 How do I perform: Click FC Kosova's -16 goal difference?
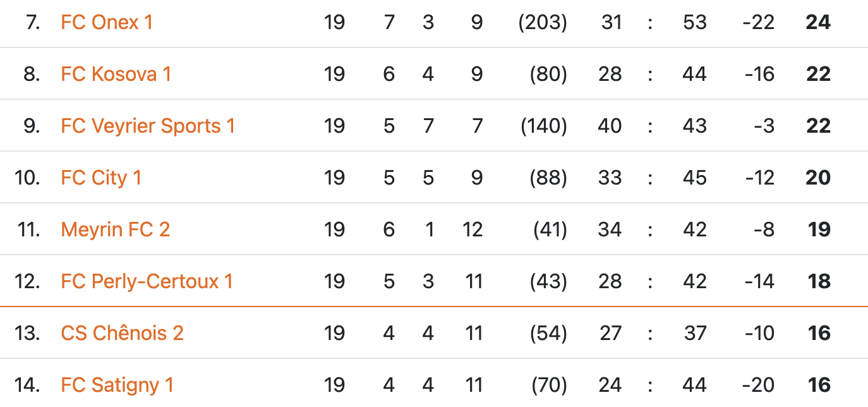point(759,75)
